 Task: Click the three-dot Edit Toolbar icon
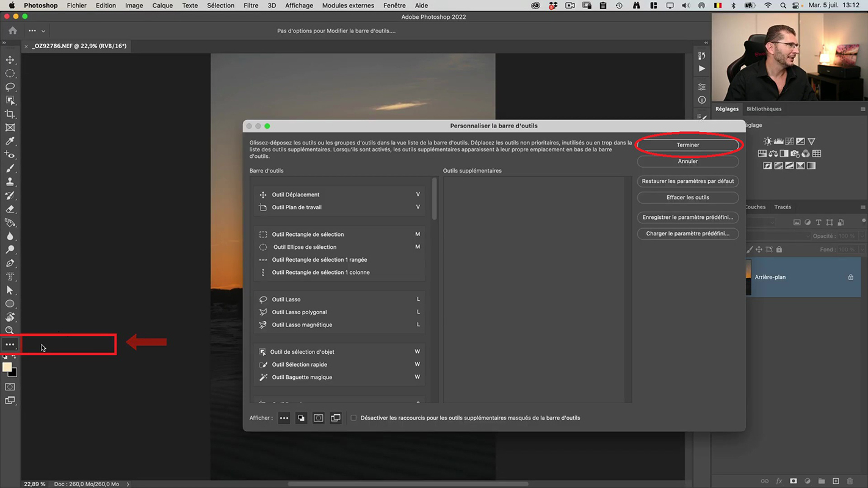pyautogui.click(x=10, y=345)
